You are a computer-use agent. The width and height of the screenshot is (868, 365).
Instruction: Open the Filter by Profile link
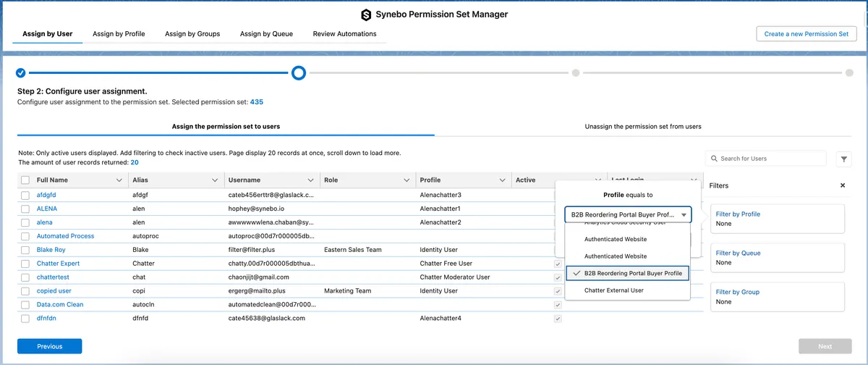[x=738, y=214]
